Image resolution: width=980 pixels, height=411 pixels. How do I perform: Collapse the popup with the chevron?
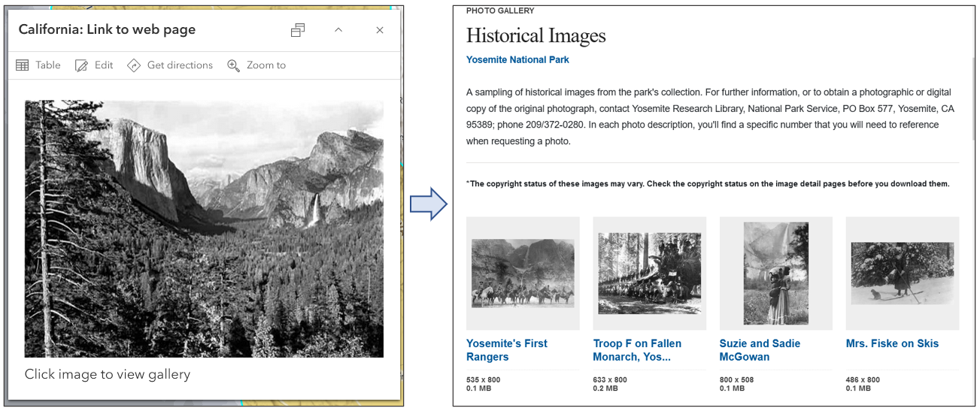point(338,30)
